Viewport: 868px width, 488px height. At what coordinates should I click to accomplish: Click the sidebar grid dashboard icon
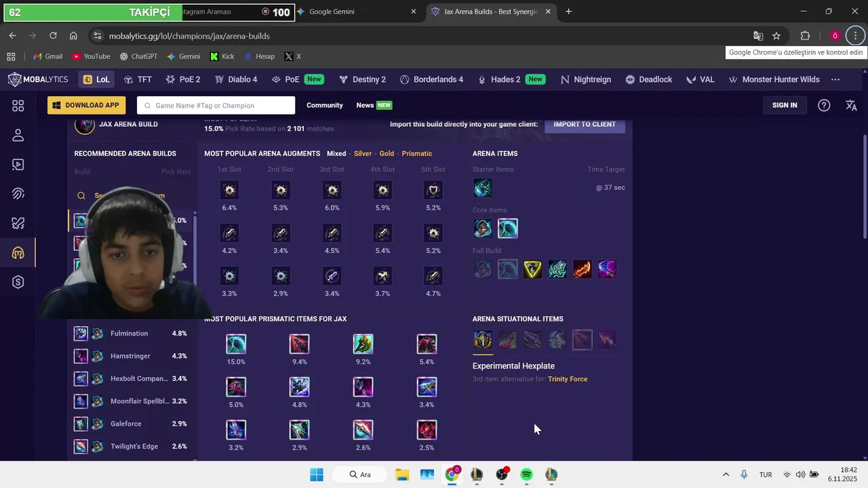[x=18, y=106]
